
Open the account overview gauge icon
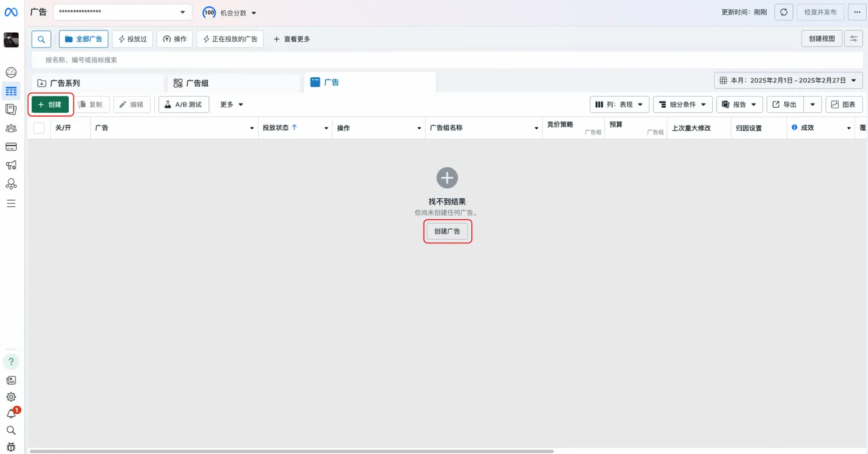[x=11, y=72]
